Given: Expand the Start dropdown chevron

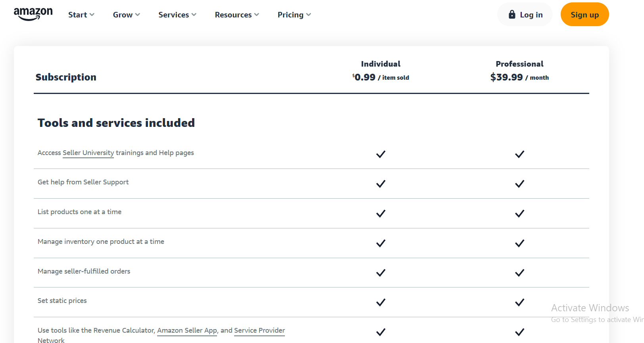Looking at the screenshot, I should 92,15.
